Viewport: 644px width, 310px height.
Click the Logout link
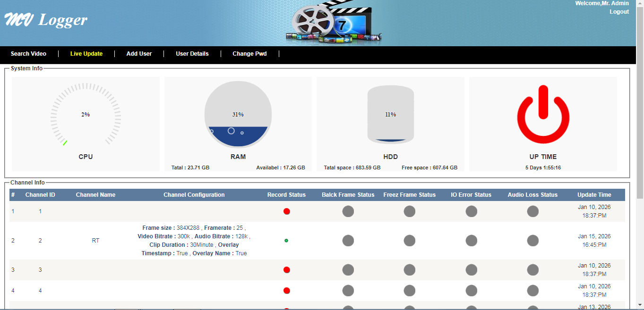tap(619, 11)
